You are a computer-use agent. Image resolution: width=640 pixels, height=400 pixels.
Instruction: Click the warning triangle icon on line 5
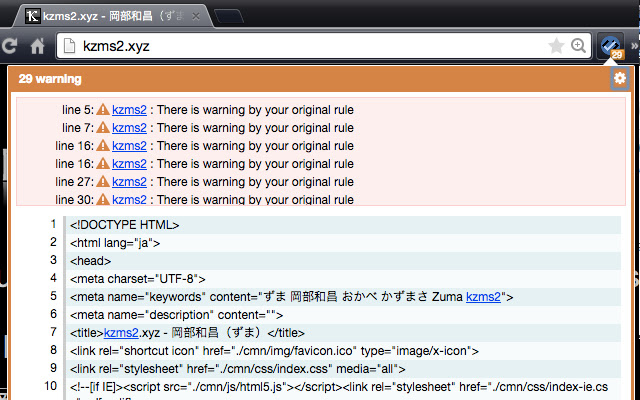tap(102, 110)
